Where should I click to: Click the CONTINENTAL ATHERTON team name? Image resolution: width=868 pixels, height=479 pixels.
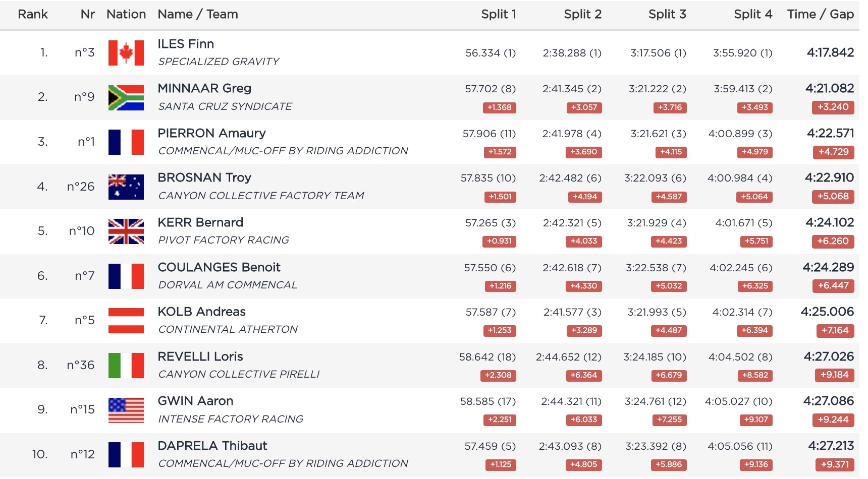pos(228,329)
